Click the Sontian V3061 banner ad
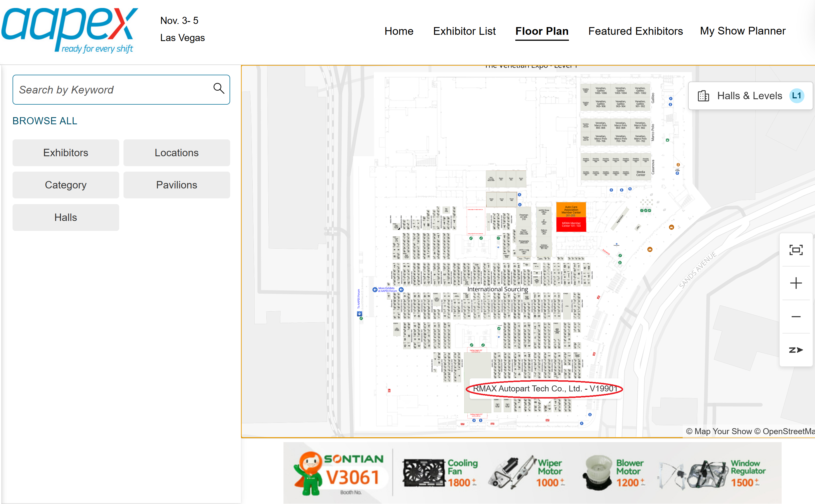Image resolution: width=815 pixels, height=504 pixels. (x=532, y=473)
